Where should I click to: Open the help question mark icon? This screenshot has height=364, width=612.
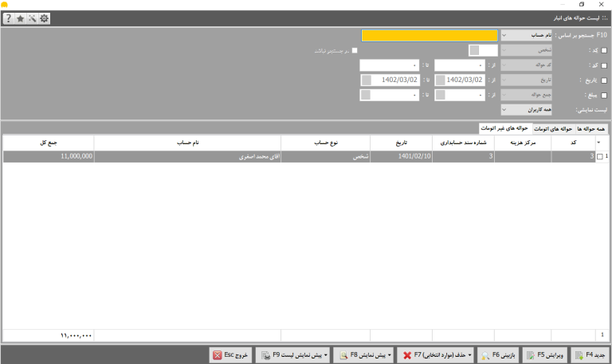coord(9,18)
